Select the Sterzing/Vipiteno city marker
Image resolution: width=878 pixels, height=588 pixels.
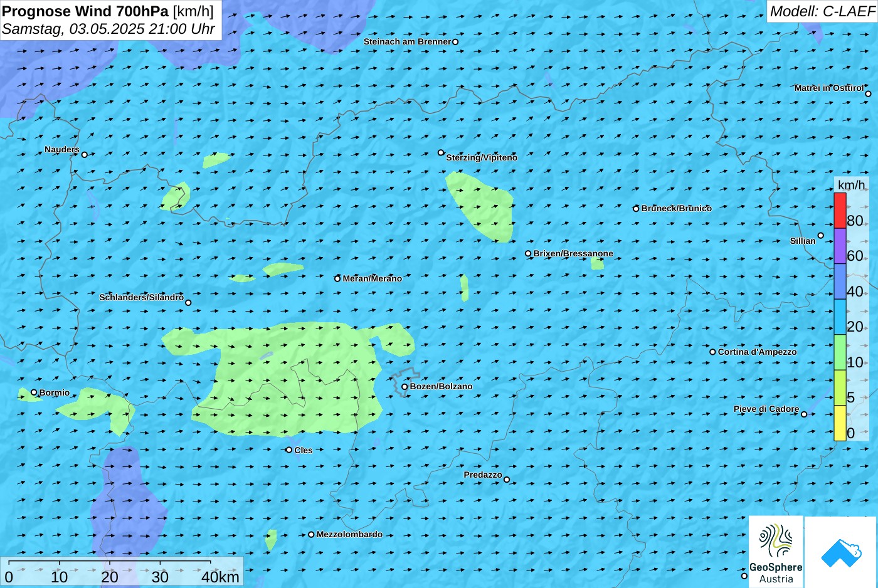[441, 152]
